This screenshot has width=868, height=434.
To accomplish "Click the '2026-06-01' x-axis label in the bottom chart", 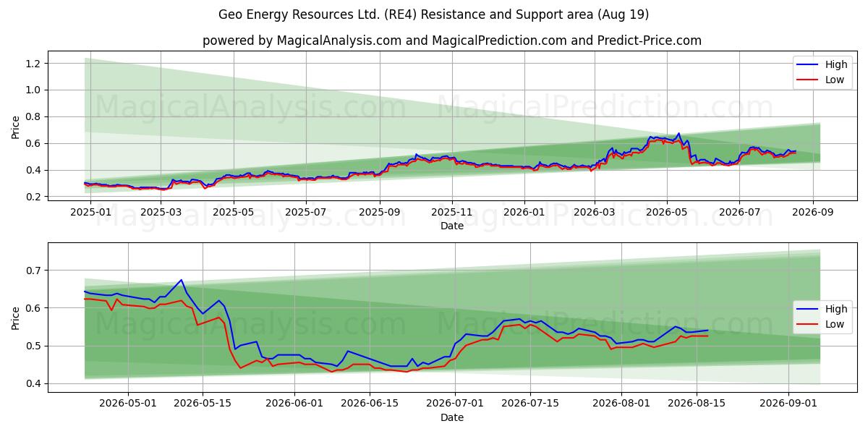I will (295, 405).
